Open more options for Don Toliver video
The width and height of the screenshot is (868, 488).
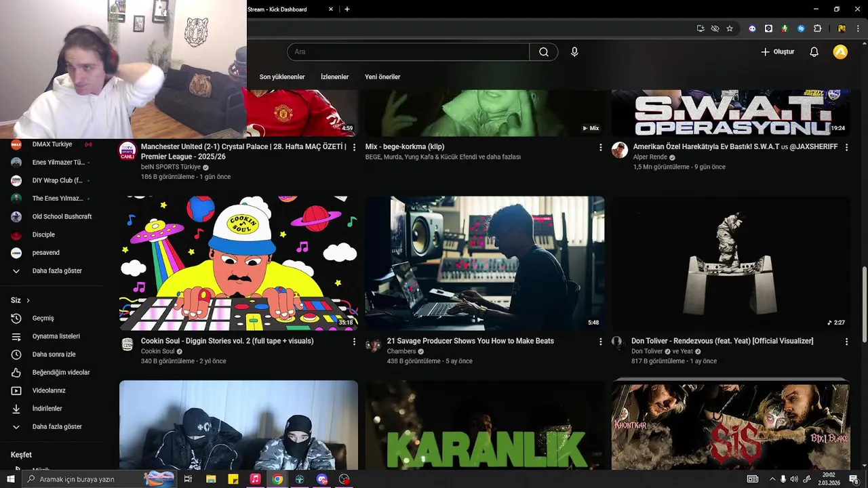[846, 342]
